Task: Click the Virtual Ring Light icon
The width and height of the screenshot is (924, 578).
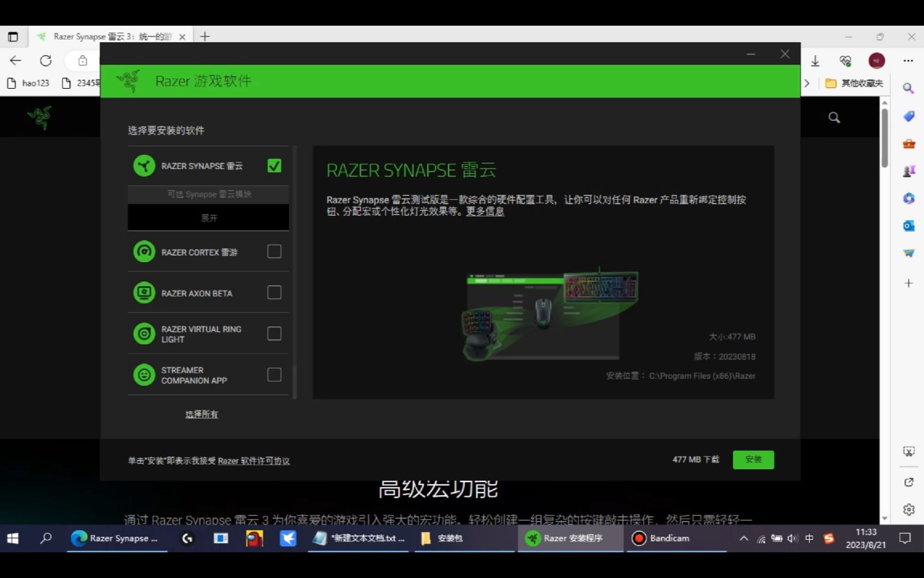Action: pyautogui.click(x=144, y=334)
